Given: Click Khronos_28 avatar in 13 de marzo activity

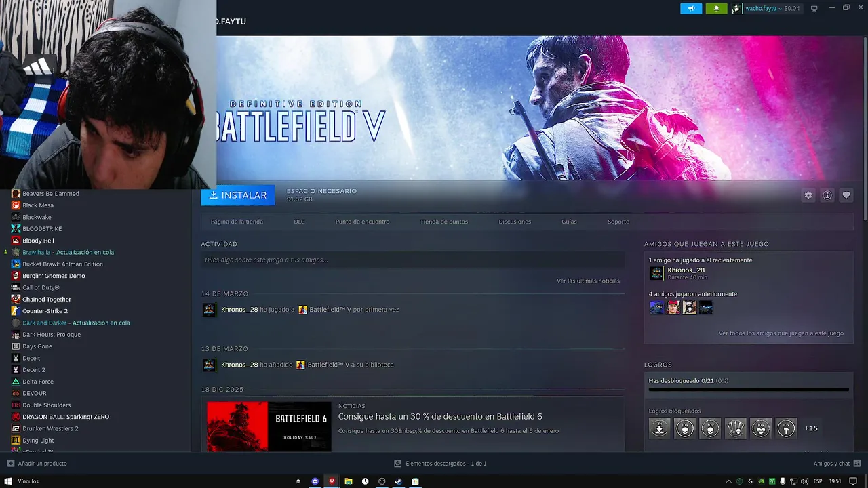Looking at the screenshot, I should pyautogui.click(x=210, y=365).
